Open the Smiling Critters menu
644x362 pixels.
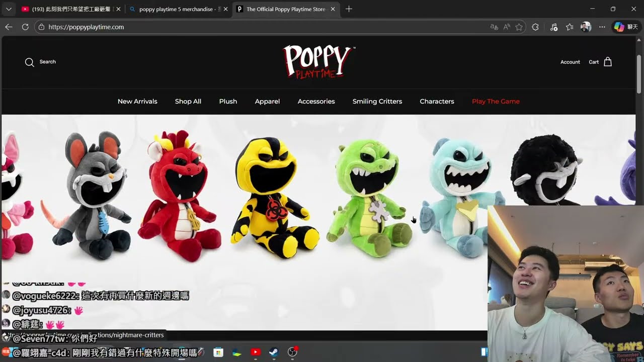(377, 102)
